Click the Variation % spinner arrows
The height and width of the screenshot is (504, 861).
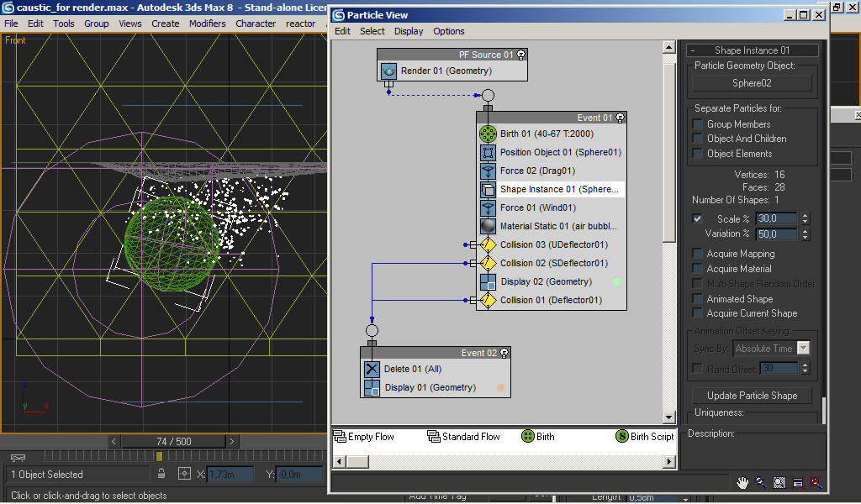[x=805, y=234]
